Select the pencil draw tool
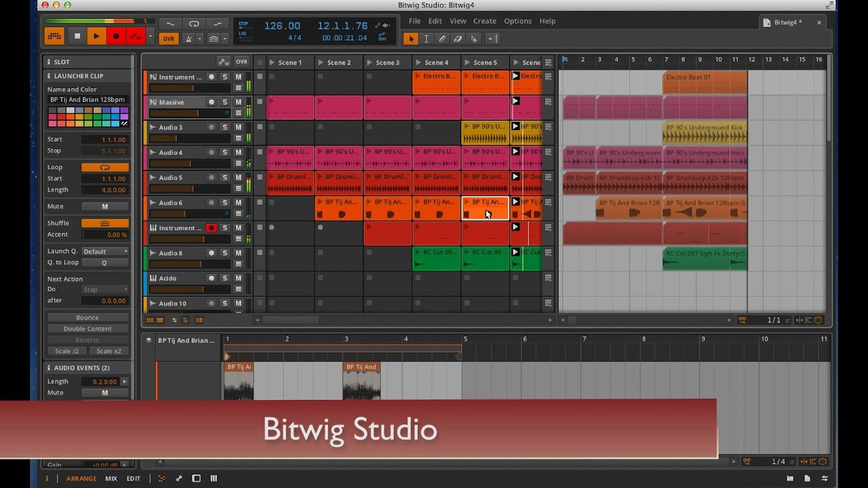 pyautogui.click(x=442, y=39)
